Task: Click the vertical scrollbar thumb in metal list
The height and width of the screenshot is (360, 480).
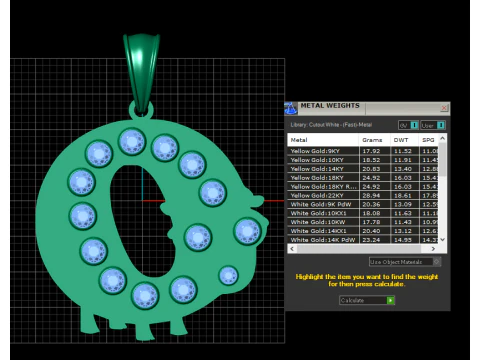Action: point(443,159)
